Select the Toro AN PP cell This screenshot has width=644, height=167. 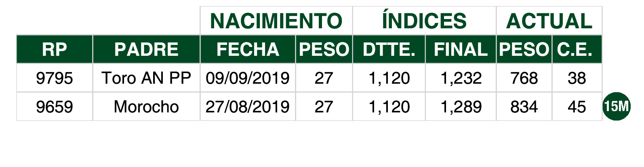(146, 78)
